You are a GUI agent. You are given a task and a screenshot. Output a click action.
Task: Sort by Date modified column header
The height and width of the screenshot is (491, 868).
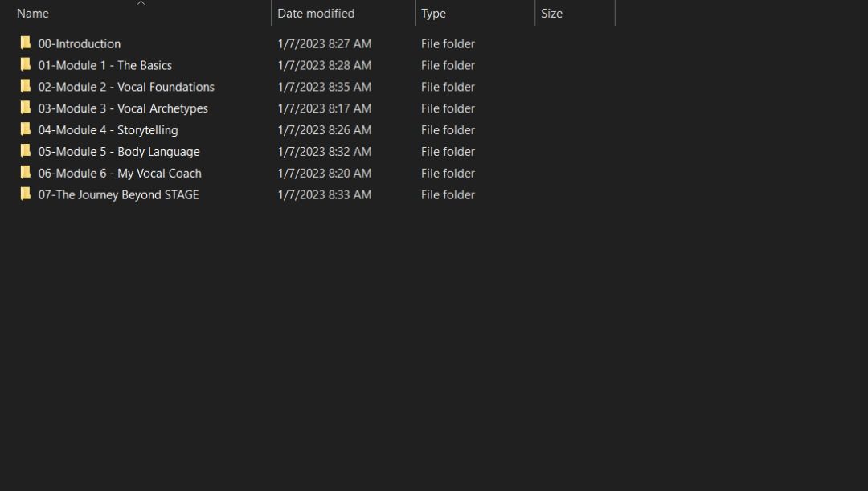tap(316, 14)
